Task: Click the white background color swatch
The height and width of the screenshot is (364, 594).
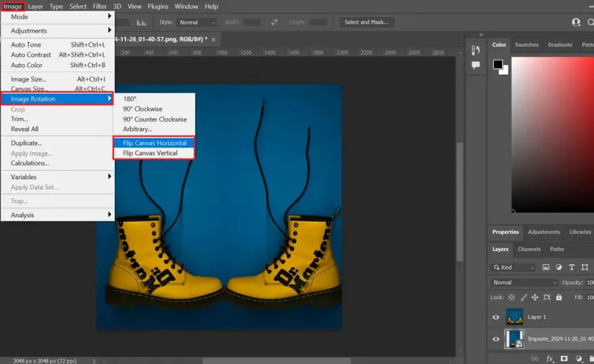Action: pos(506,71)
